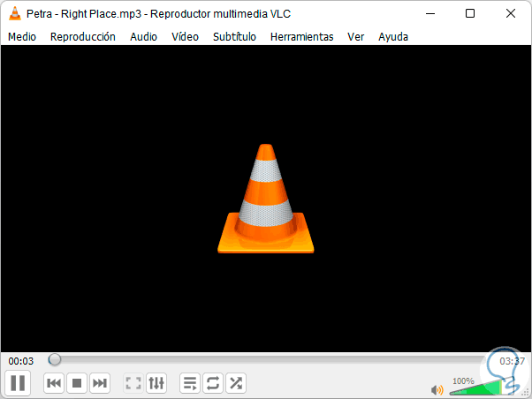Stop playback with the square button

(77, 383)
